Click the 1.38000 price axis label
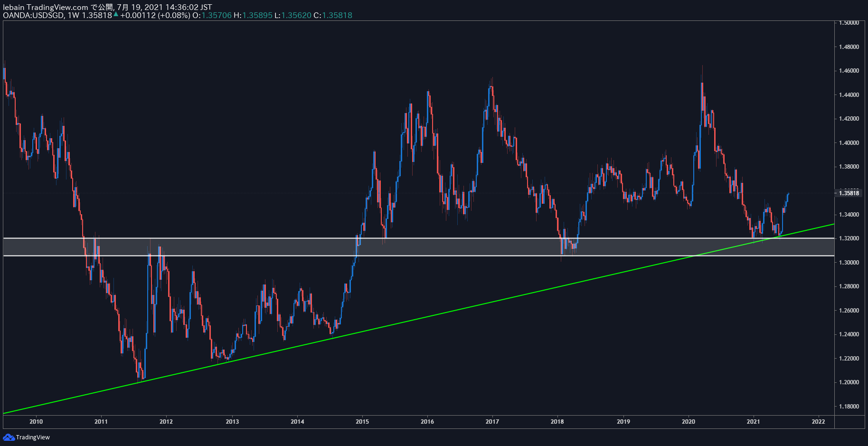 click(849, 167)
